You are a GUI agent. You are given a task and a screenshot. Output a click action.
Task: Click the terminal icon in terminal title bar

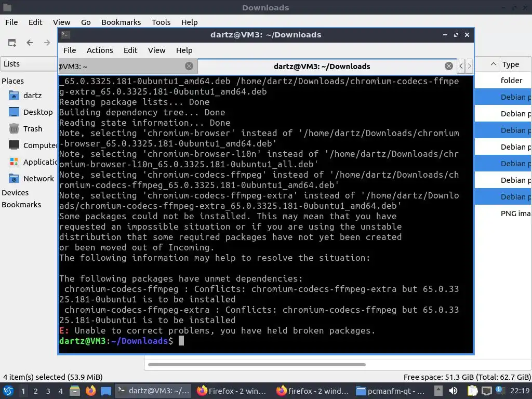pyautogui.click(x=65, y=35)
